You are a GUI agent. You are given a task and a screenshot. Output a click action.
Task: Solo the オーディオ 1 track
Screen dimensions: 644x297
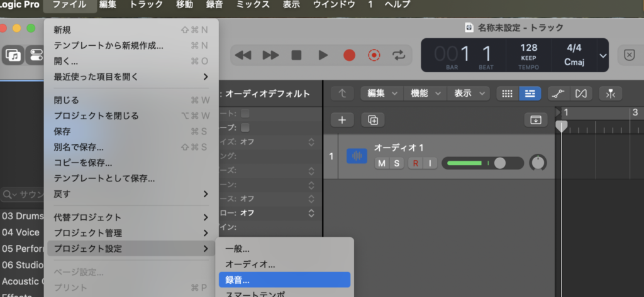point(397,163)
